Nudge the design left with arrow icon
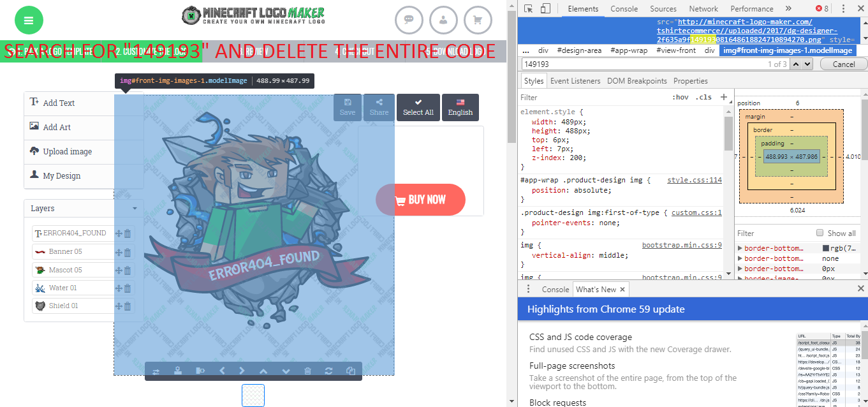 [x=223, y=371]
